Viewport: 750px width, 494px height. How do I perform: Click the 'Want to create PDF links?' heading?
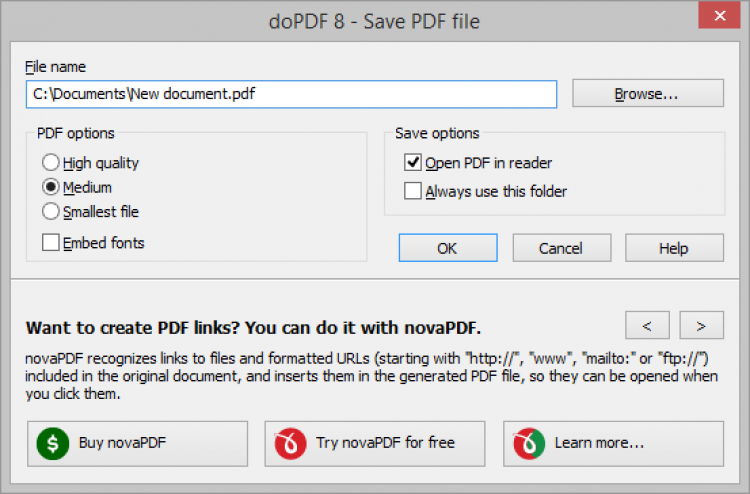253,328
